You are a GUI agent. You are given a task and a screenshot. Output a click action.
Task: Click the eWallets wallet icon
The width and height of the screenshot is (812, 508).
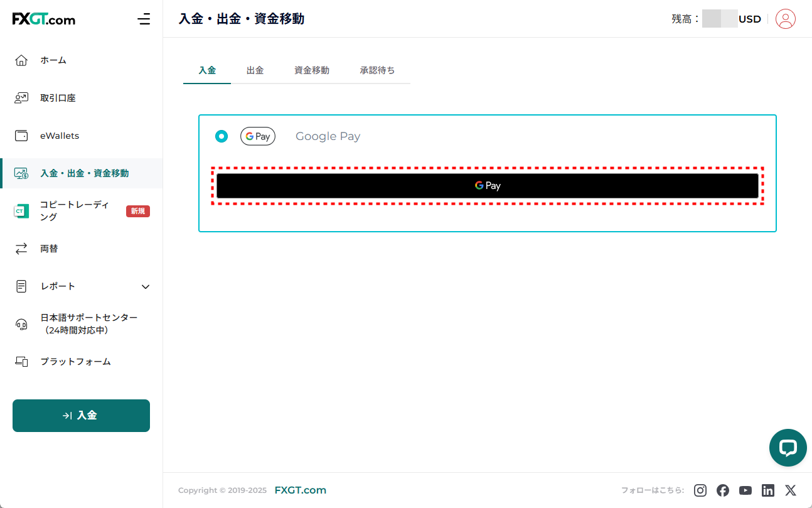(21, 136)
